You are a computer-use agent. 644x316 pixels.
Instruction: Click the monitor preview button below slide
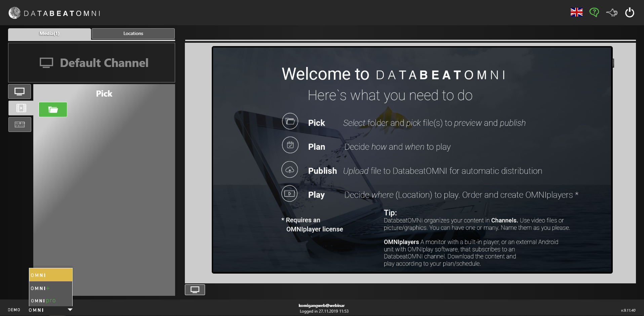click(x=195, y=290)
